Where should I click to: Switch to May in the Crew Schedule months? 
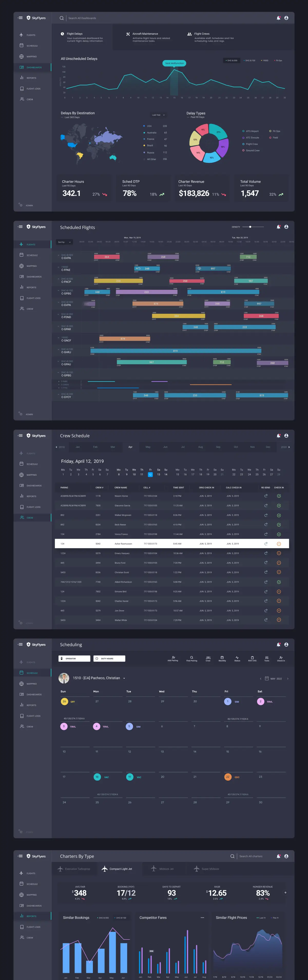pos(148,447)
